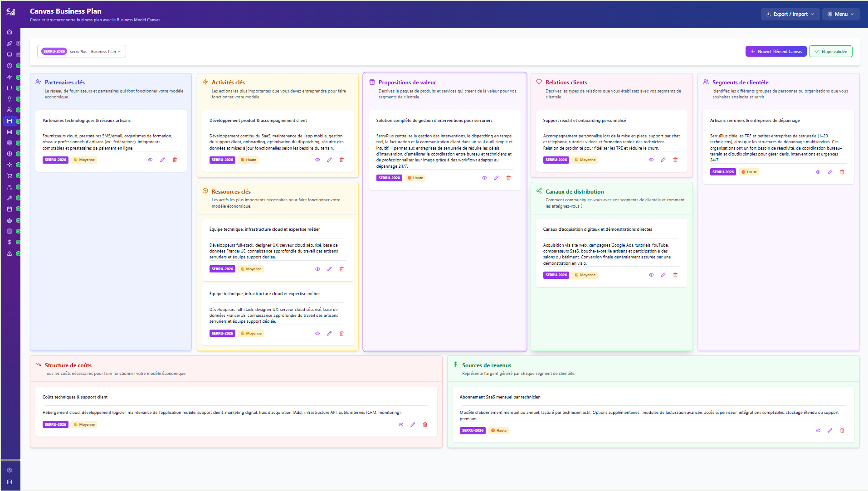Screen dimensions: 868x491
Task: Open the presentation board sidebar icon
Action: click(x=10, y=54)
